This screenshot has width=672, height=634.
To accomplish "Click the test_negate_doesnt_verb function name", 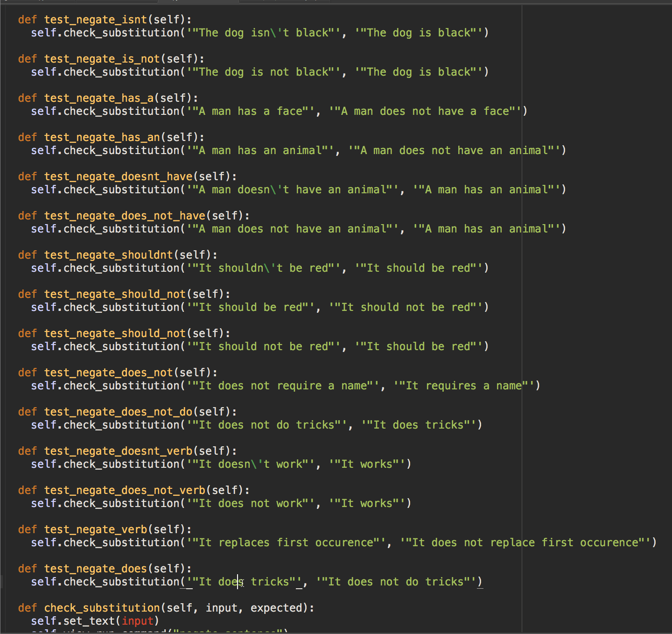I will point(119,451).
